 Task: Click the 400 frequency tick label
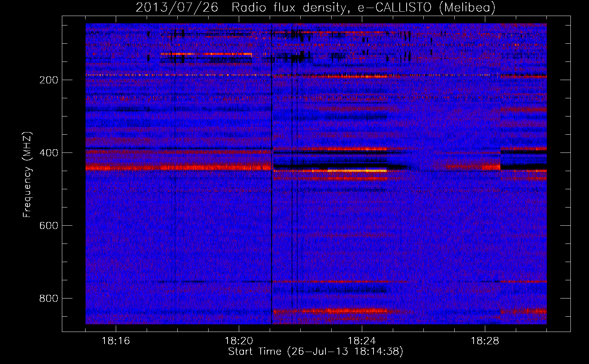point(49,153)
